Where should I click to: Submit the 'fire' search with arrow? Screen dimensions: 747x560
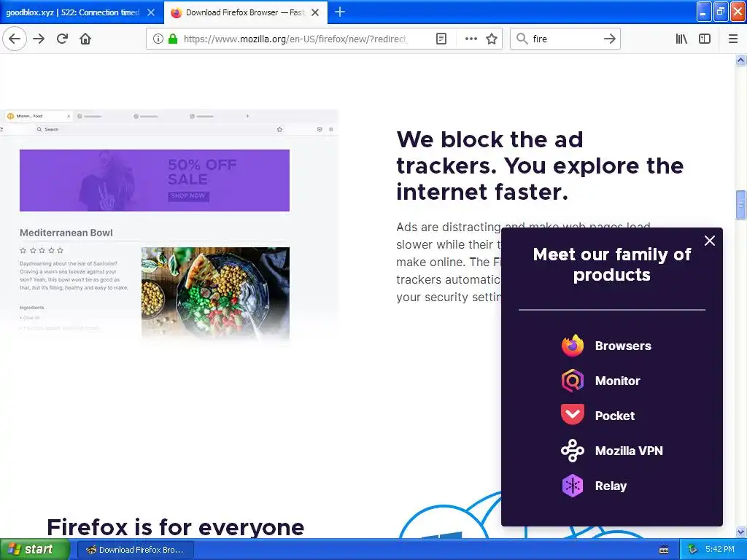[609, 39]
